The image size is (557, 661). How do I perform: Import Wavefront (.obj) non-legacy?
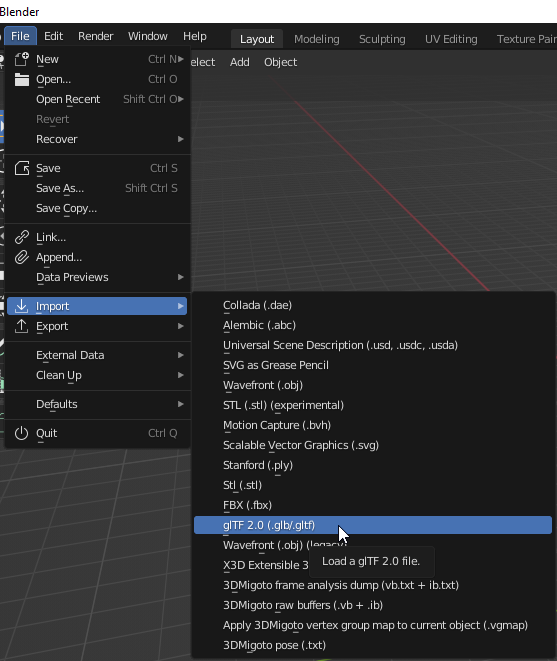373,385
